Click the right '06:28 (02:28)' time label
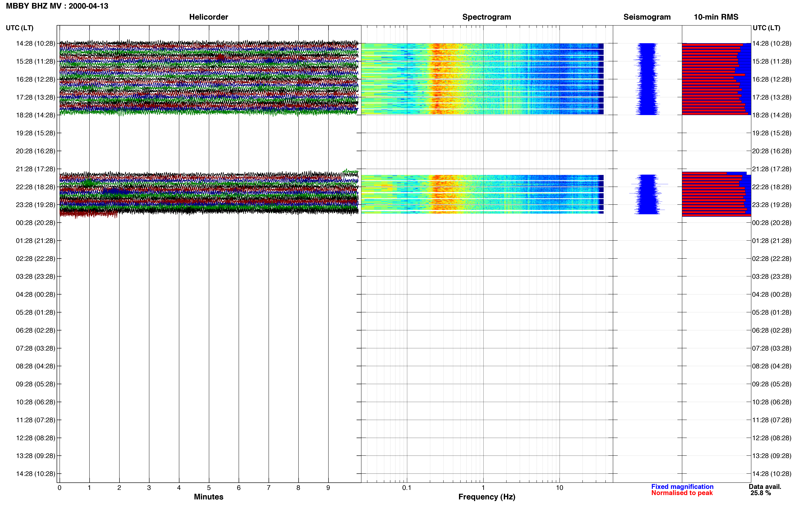This screenshot has height=508, width=812. [772, 330]
